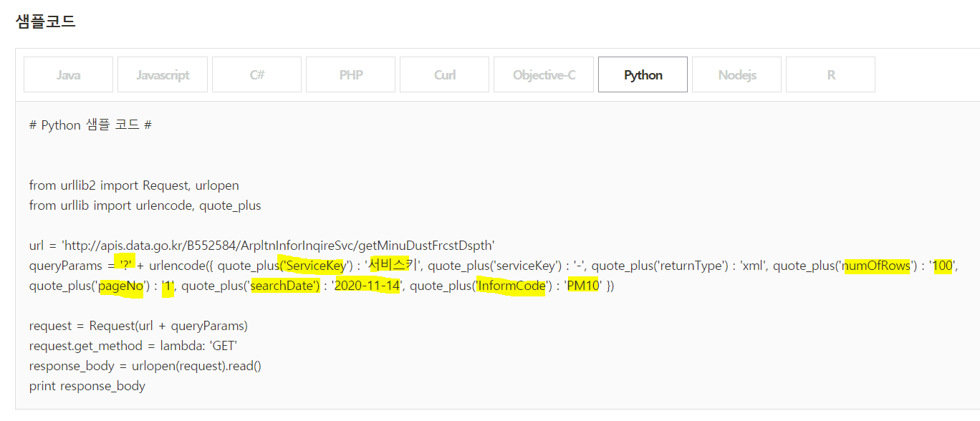Select the active Python tab

pos(643,74)
